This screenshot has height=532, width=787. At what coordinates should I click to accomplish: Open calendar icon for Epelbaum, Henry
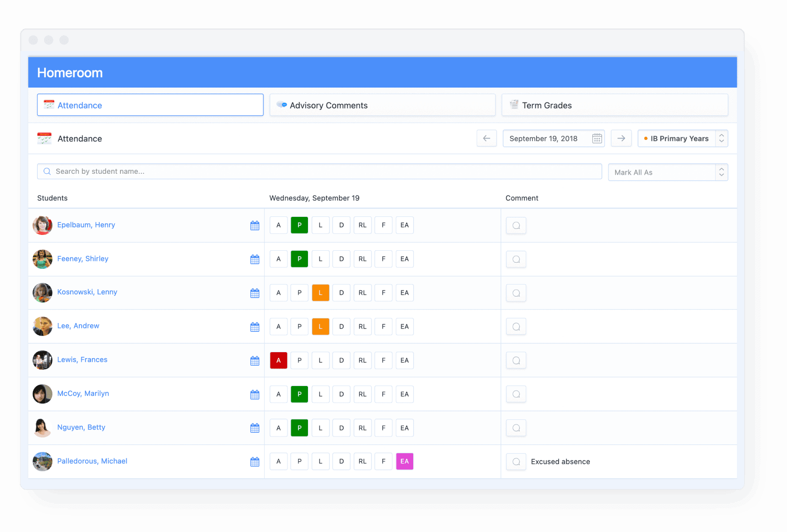pyautogui.click(x=255, y=225)
